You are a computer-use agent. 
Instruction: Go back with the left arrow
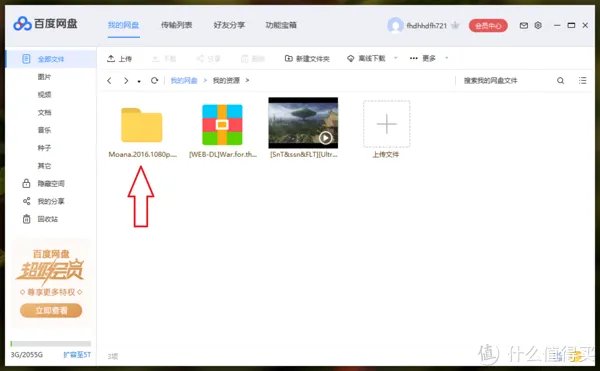109,81
